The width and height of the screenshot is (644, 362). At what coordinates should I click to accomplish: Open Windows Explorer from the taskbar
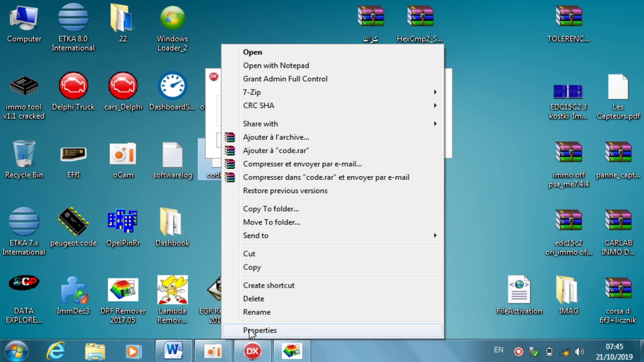95,351
